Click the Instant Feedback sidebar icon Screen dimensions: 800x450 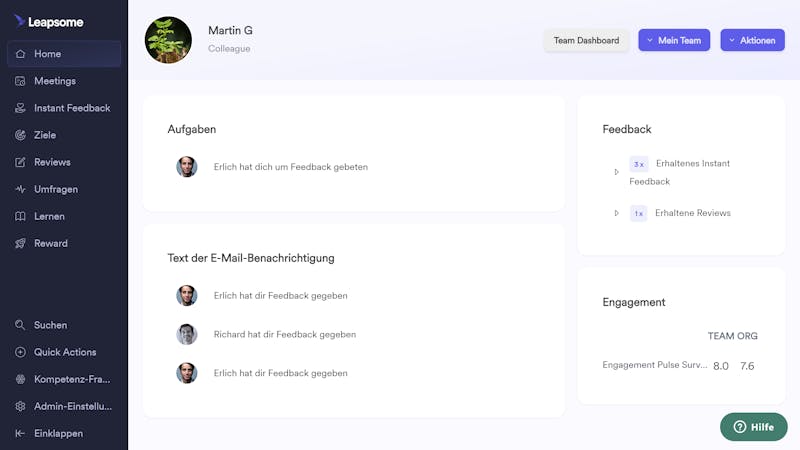click(x=20, y=108)
